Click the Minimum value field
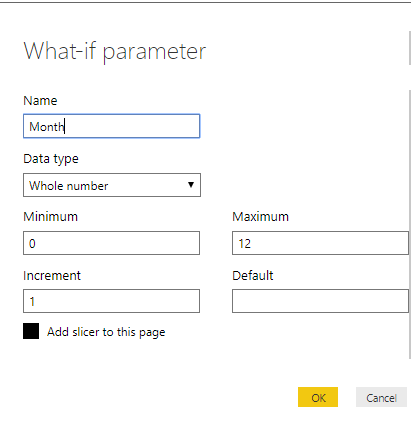Image resolution: width=411 pixels, height=425 pixels. 111,243
